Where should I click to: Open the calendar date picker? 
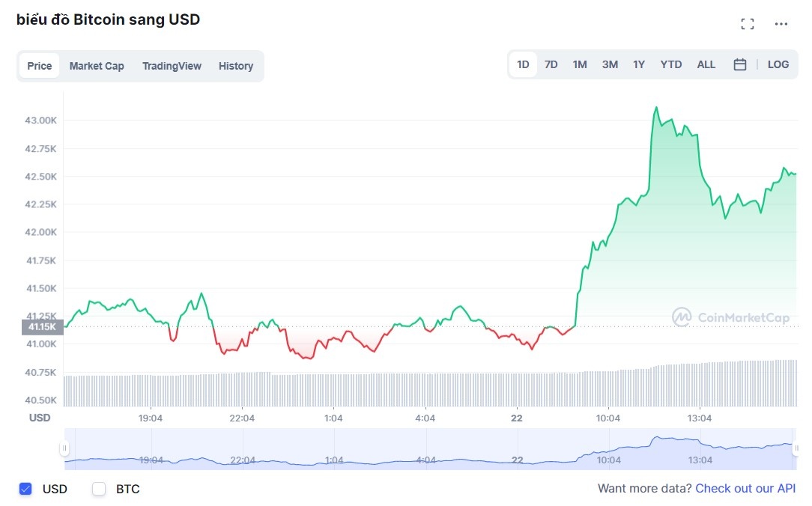click(739, 64)
